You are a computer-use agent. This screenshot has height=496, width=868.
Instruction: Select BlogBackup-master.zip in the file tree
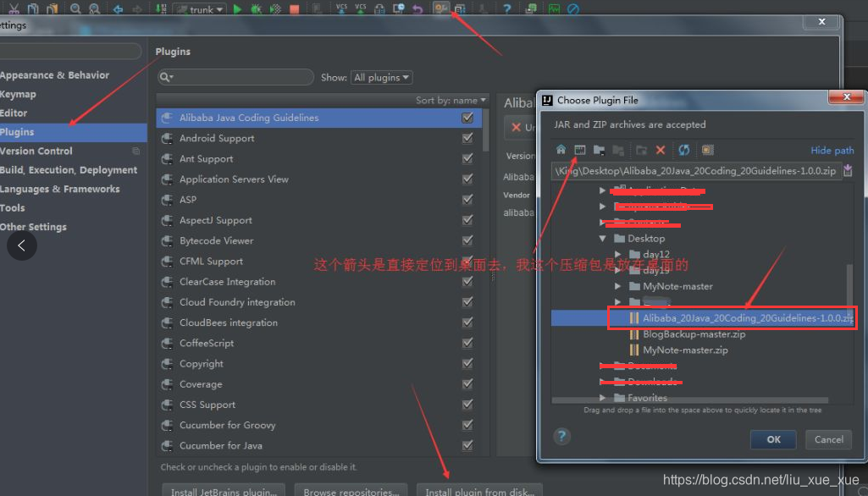click(694, 334)
